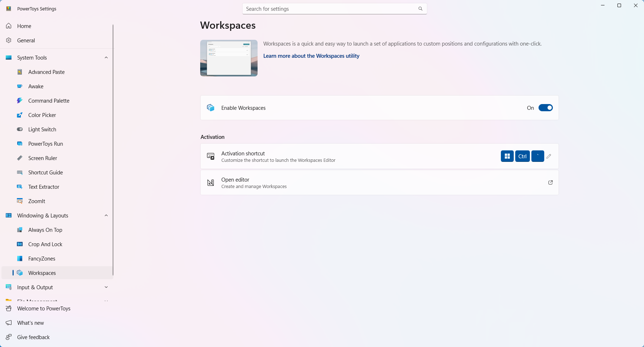Screen dimensions: 644x347
Task: Collapse Windowing & Layouts section
Action: point(106,216)
